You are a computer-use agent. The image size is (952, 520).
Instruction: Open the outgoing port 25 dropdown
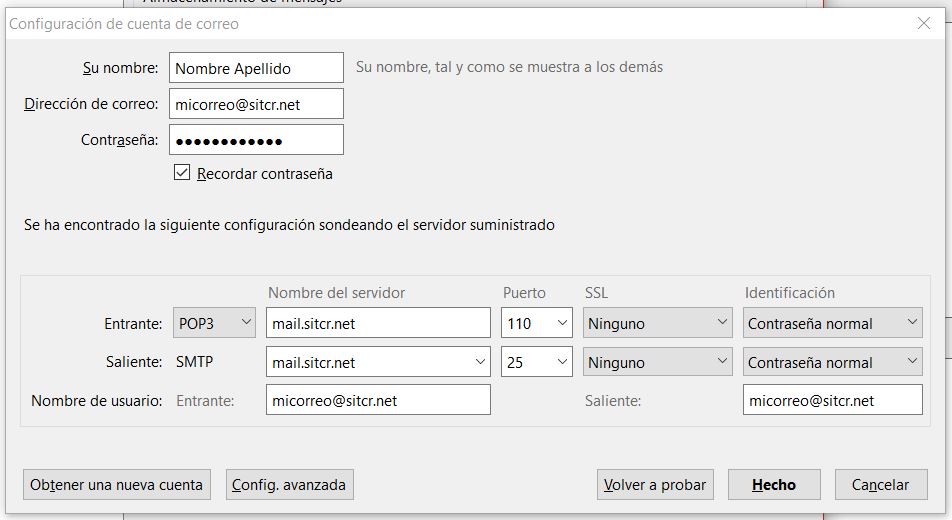pyautogui.click(x=536, y=362)
